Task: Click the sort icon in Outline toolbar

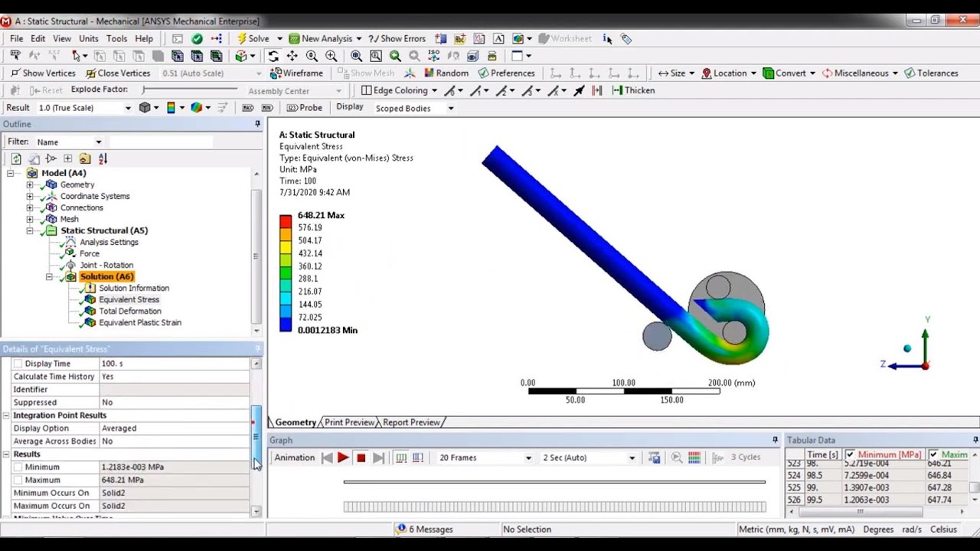Action: [103, 158]
